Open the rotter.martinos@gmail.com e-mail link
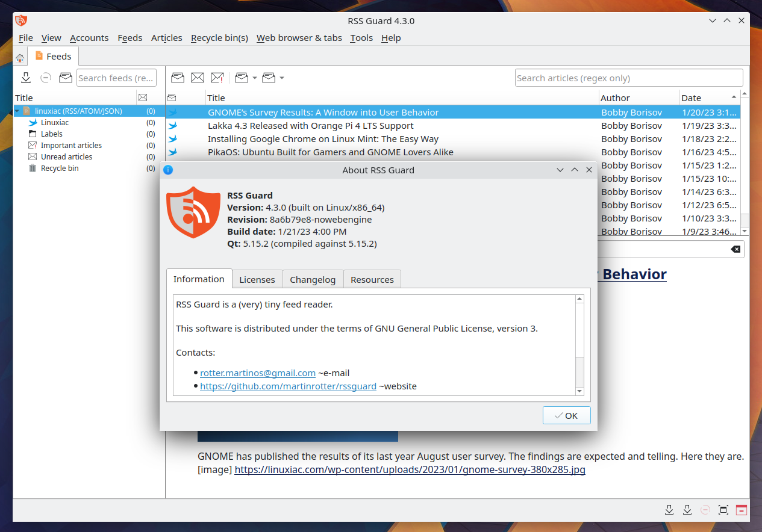This screenshot has height=532, width=762. click(x=258, y=373)
